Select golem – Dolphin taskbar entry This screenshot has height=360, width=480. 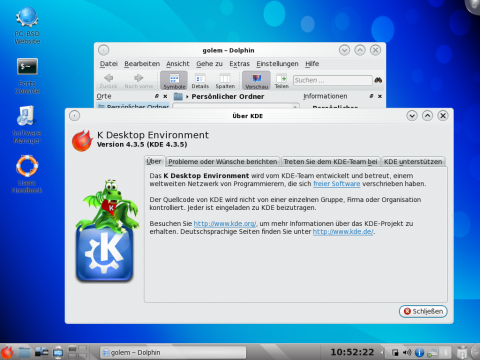pyautogui.click(x=173, y=352)
